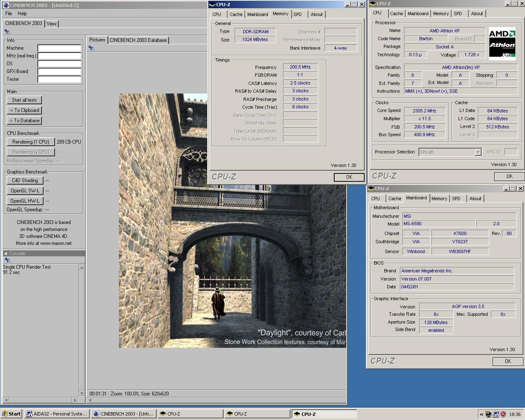
Task: Click the pin icon in the Console panel
Action: point(7,260)
